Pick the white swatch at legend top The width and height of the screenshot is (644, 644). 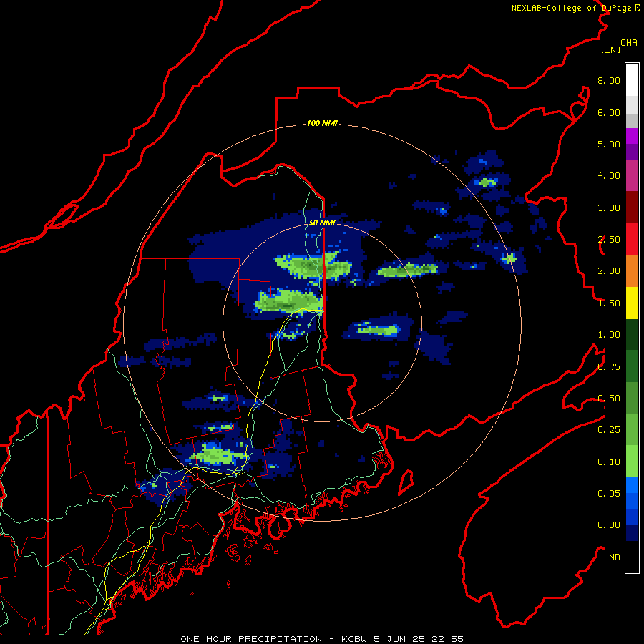[632, 80]
